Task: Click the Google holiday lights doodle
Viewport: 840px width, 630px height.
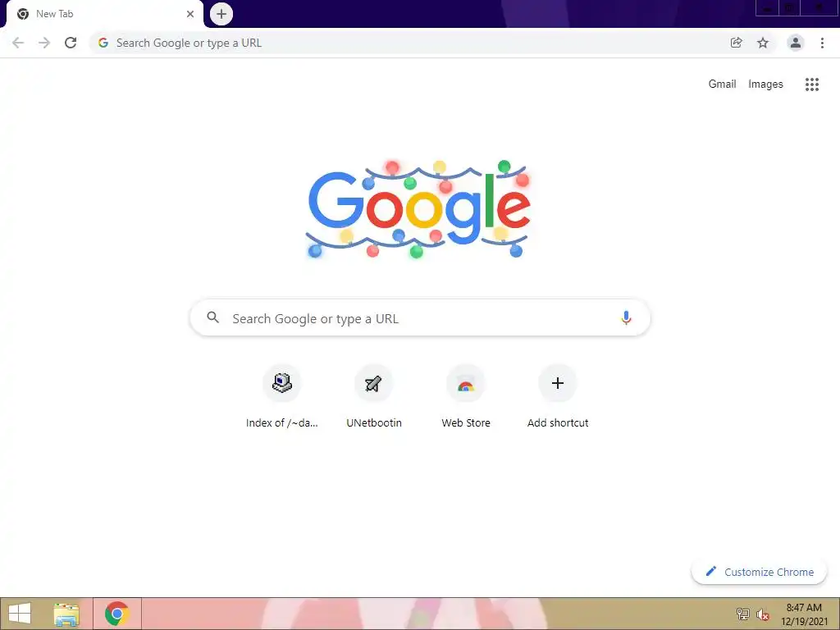Action: coord(418,209)
